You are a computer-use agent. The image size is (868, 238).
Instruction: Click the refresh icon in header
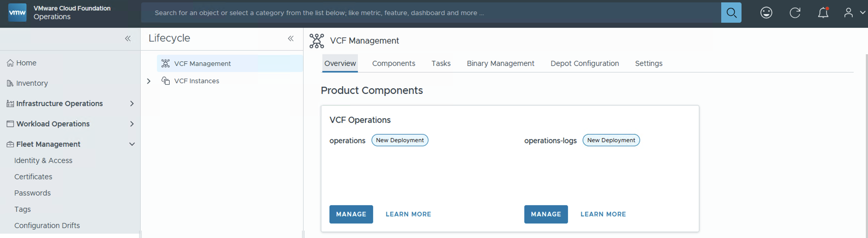(x=795, y=13)
